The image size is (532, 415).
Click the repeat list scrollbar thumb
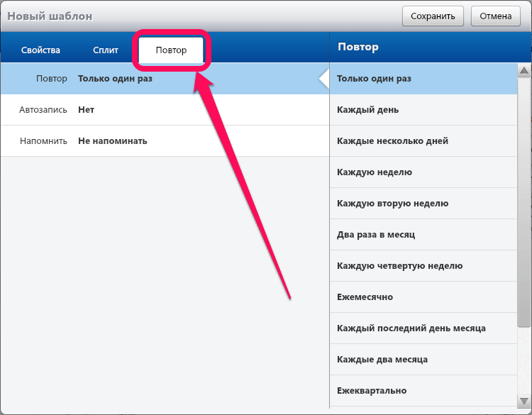pos(524,203)
